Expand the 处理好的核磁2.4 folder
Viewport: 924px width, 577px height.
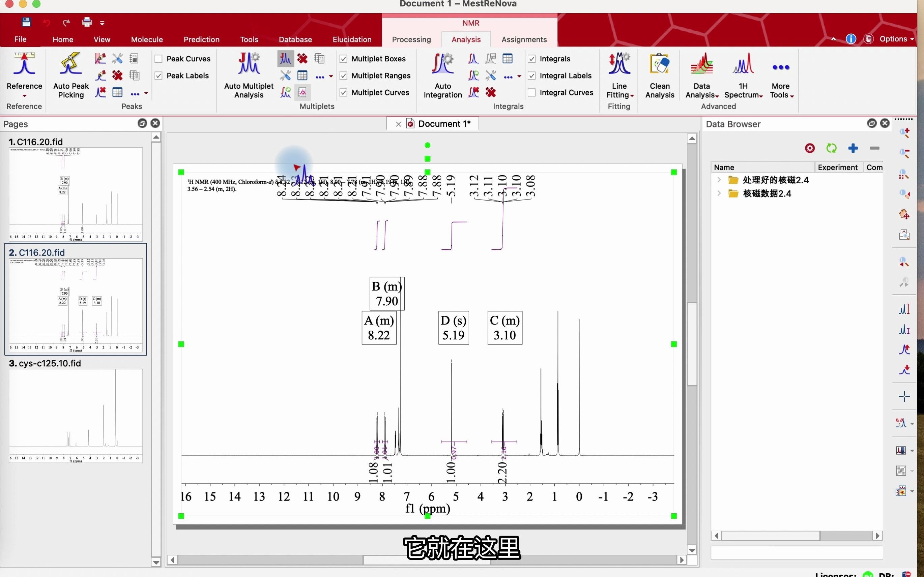click(719, 180)
